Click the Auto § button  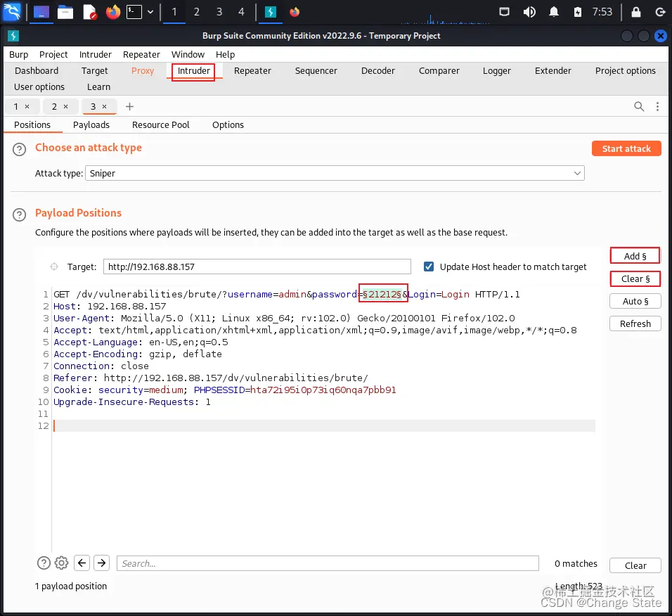coord(635,302)
